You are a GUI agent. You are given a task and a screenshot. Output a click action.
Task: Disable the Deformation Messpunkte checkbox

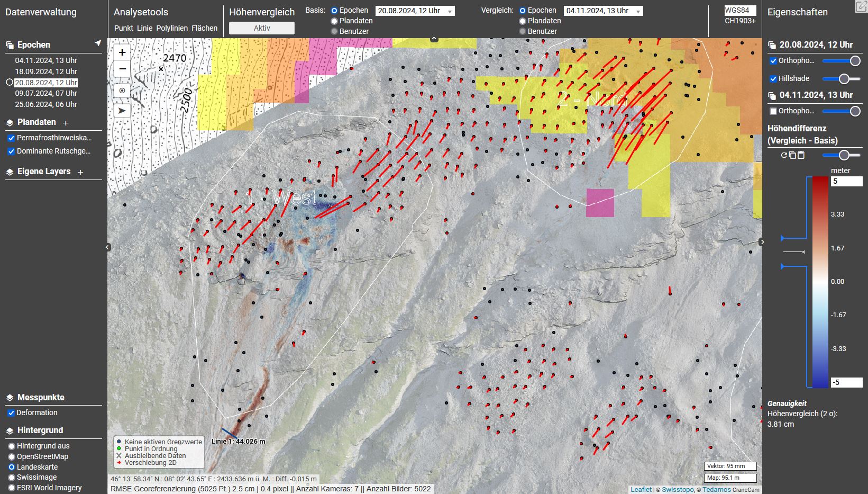(11, 413)
